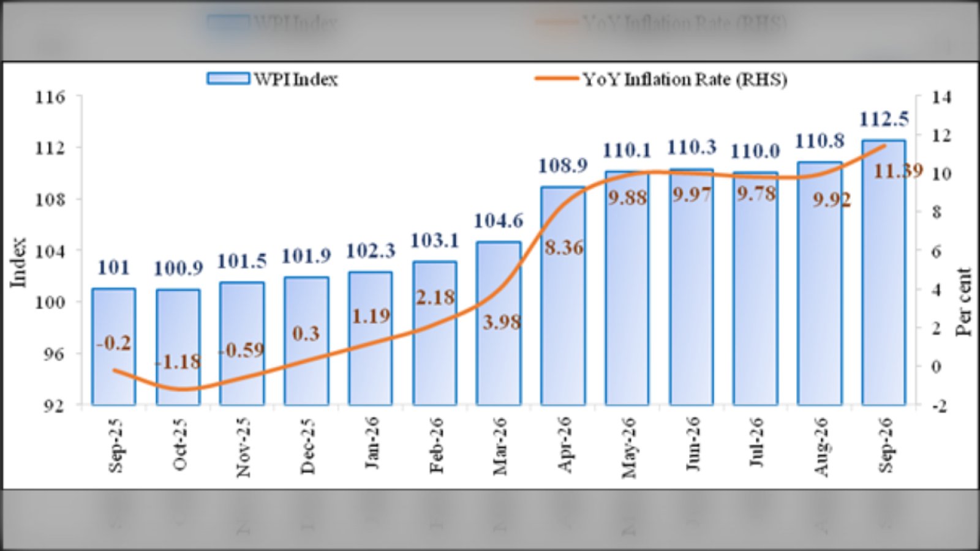The image size is (980, 551).
Task: Click the '116' tick on the Index axis
Action: tap(50, 97)
